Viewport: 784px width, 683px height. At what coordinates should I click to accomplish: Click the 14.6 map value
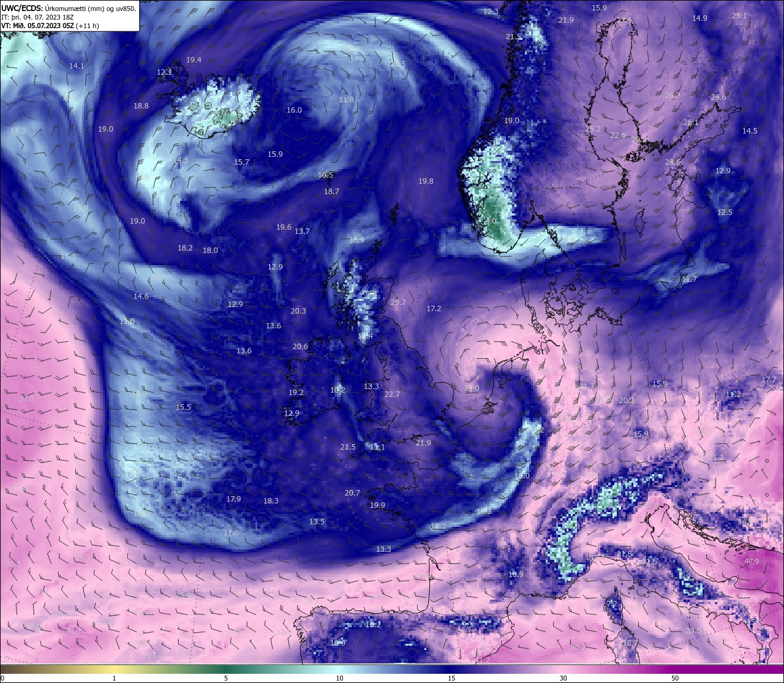tap(141, 296)
